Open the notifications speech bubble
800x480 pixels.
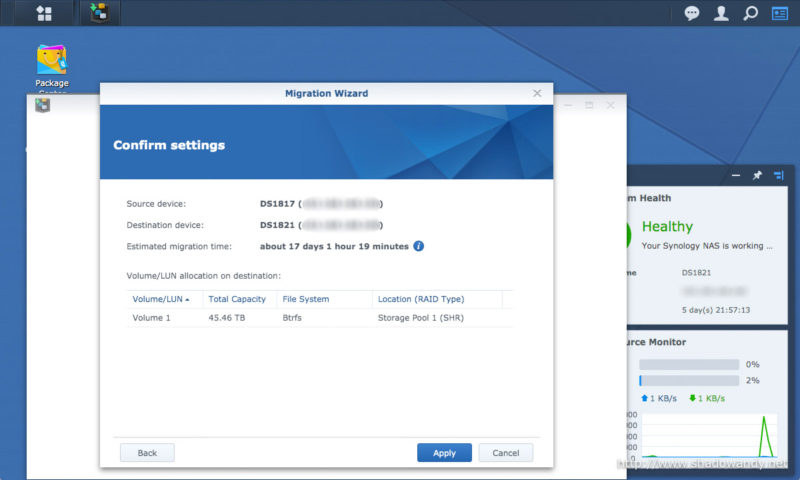(691, 13)
